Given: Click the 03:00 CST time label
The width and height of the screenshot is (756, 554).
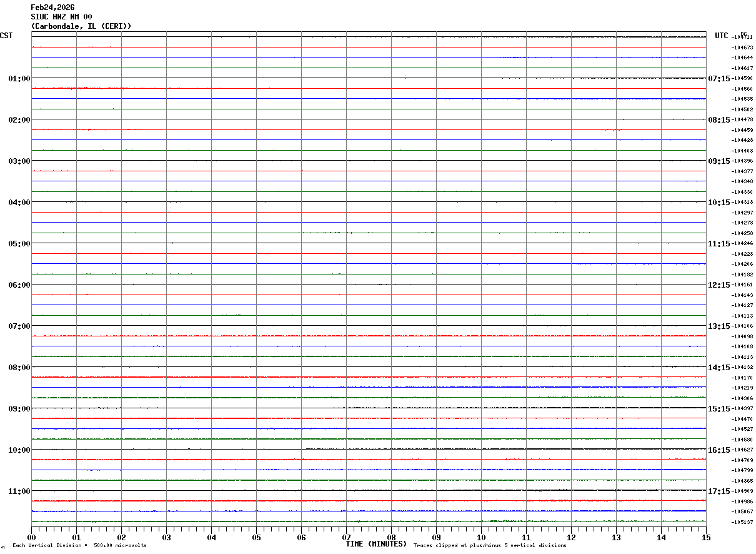Looking at the screenshot, I should tap(19, 161).
